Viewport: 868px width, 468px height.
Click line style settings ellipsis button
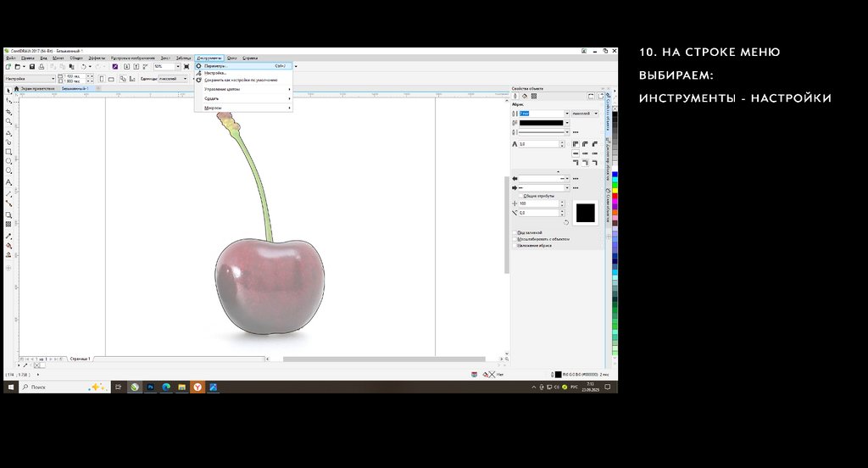pos(576,131)
